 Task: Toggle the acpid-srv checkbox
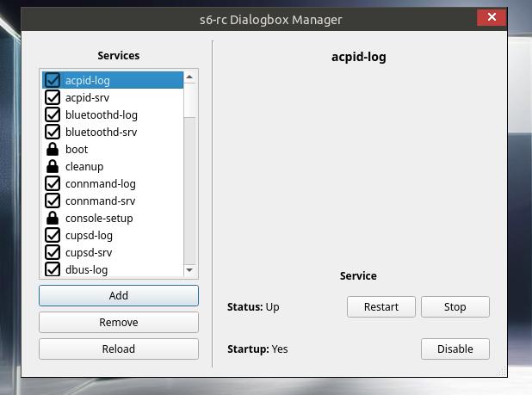(53, 97)
